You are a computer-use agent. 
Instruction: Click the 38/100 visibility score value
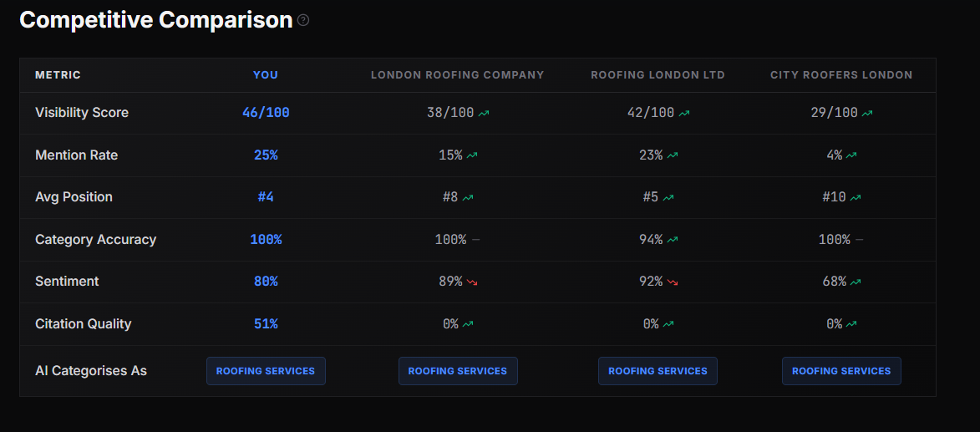(x=450, y=113)
